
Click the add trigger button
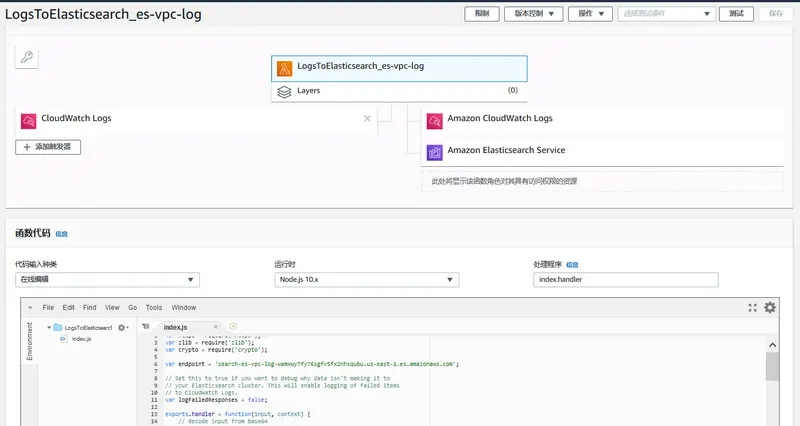pyautogui.click(x=48, y=147)
